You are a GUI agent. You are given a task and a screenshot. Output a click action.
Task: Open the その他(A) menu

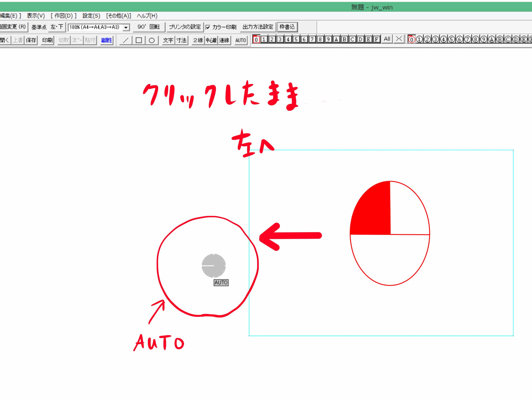coord(119,16)
